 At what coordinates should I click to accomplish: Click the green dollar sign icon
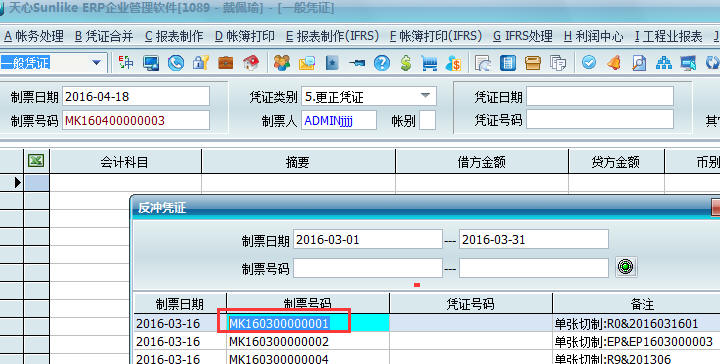coord(406,63)
